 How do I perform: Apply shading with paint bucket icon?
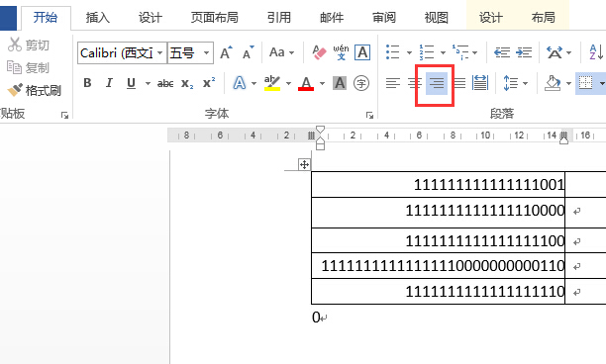click(553, 83)
